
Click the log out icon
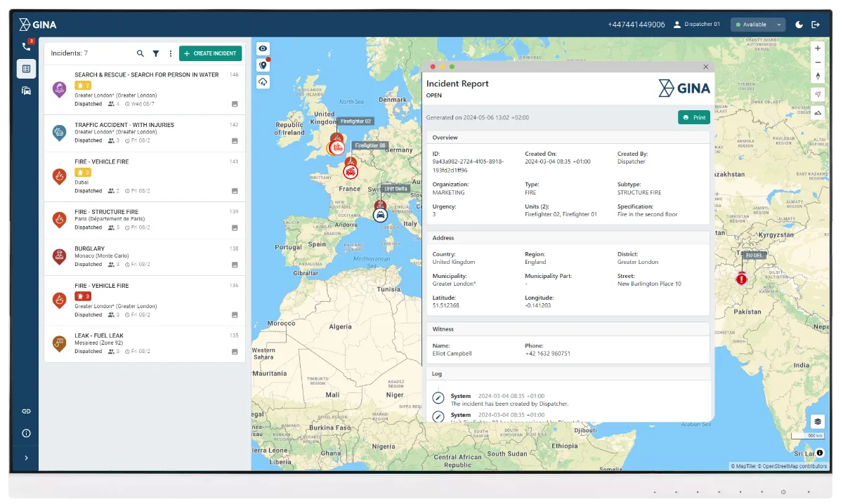[x=816, y=25]
